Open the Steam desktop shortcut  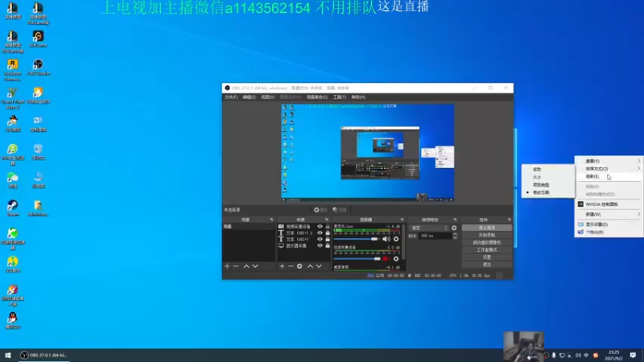13,208
